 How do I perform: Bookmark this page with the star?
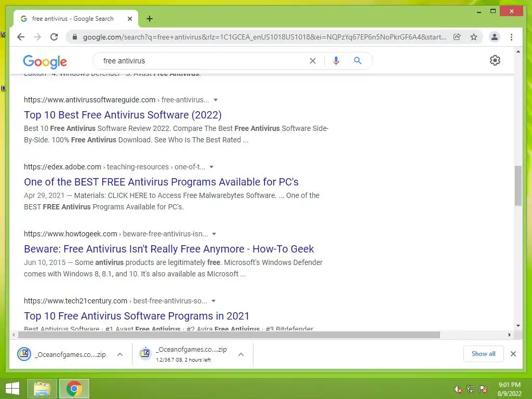[x=474, y=37]
